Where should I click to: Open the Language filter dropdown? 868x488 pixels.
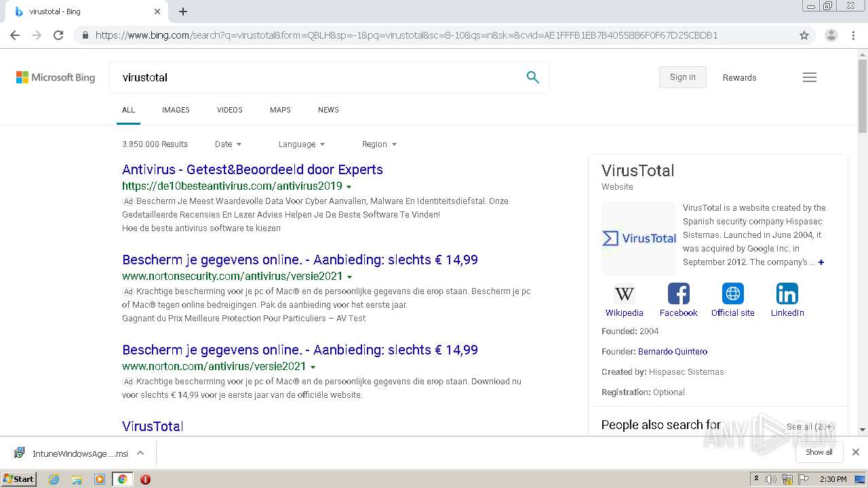(302, 144)
